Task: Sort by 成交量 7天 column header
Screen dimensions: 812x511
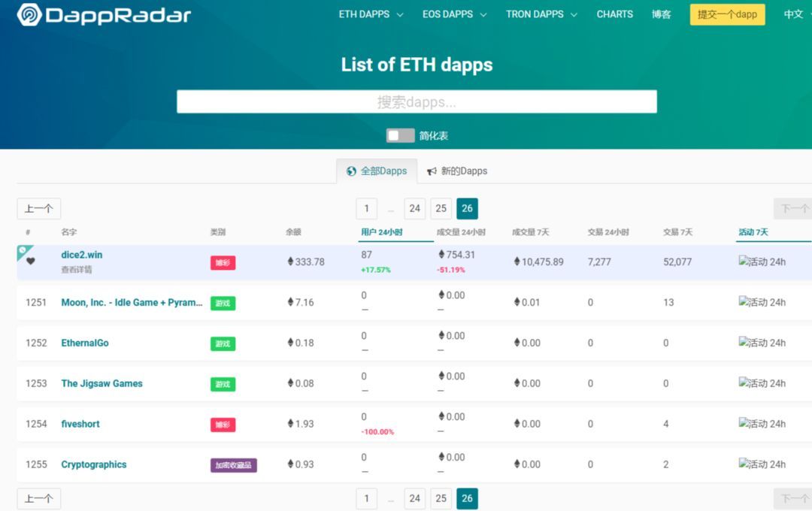Action: [x=530, y=232]
